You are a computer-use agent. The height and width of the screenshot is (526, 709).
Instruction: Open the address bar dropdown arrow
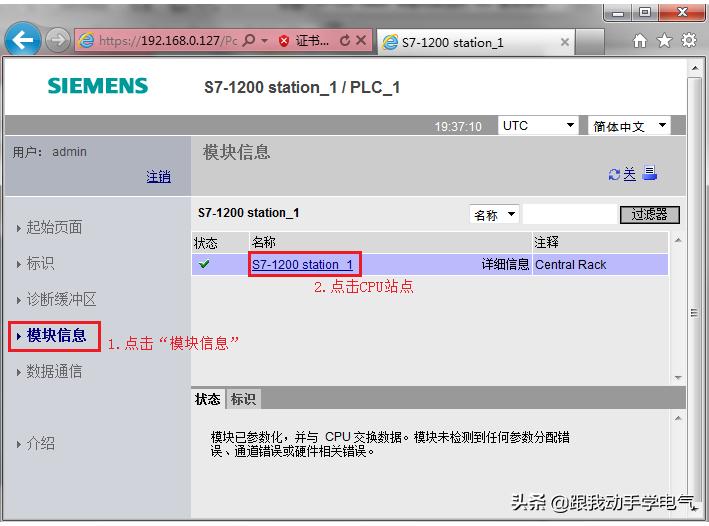pos(265,41)
